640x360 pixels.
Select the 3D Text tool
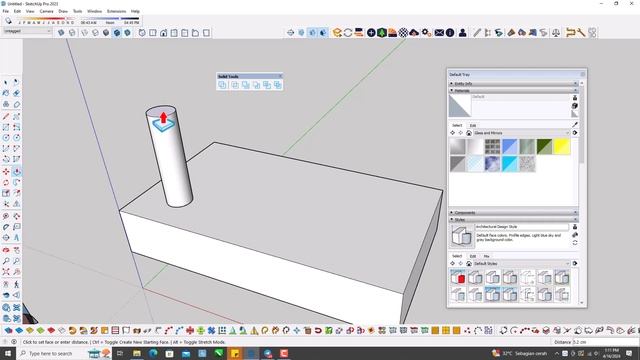click(x=16, y=238)
